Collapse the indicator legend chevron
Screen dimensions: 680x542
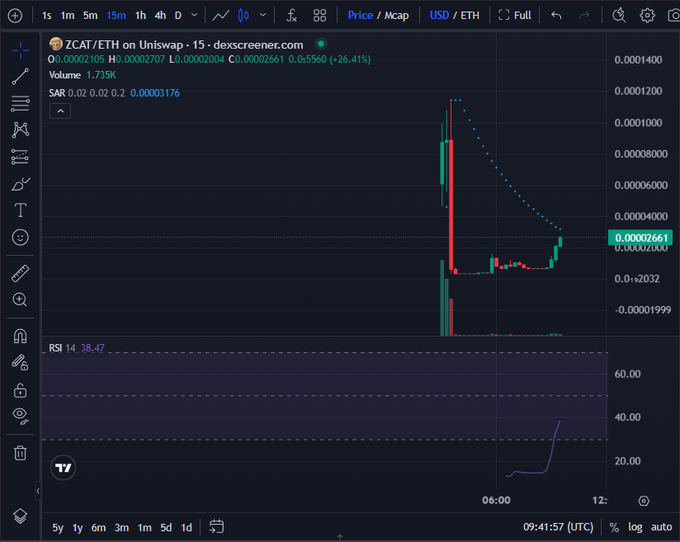point(60,111)
